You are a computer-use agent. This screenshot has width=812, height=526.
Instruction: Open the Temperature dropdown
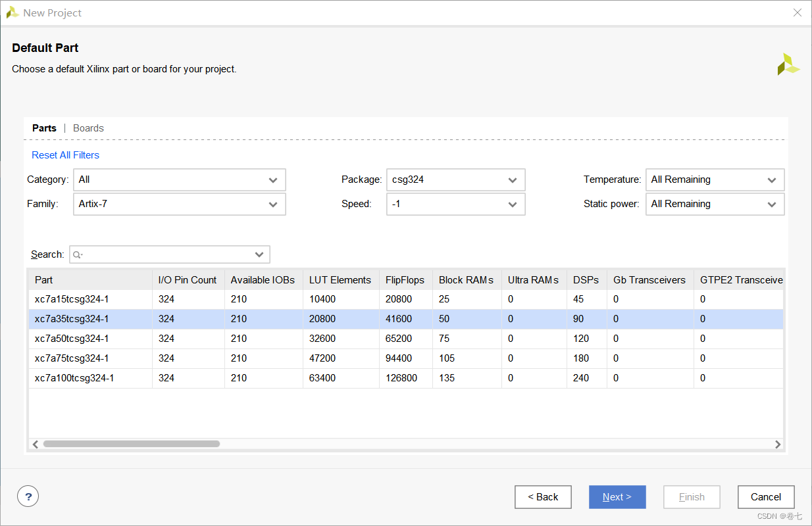pos(715,179)
